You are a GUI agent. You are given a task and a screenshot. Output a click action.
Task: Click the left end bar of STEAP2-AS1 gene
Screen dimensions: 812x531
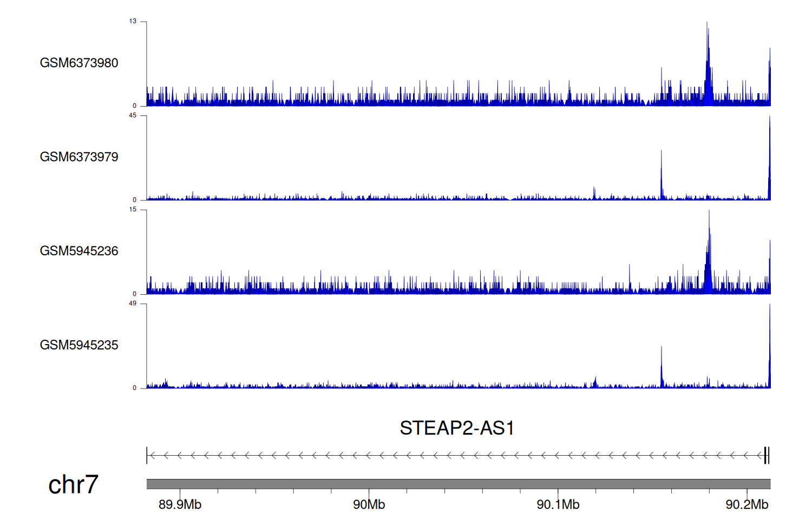147,455
